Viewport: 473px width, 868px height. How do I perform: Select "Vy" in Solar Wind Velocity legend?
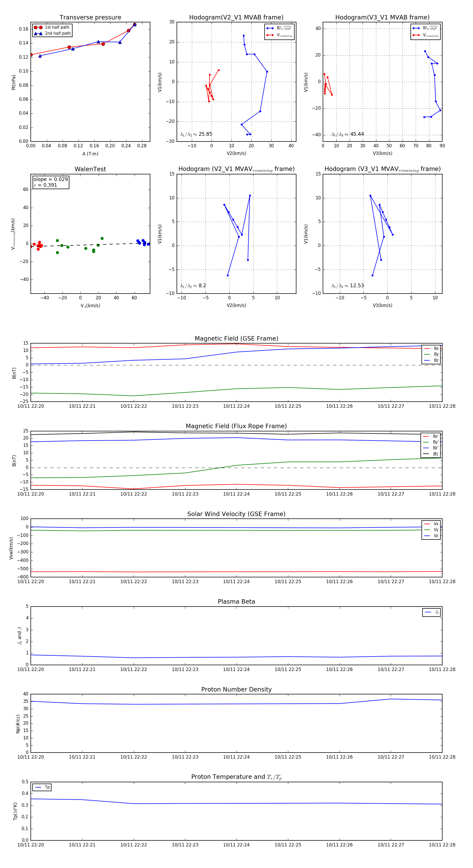[x=431, y=530]
